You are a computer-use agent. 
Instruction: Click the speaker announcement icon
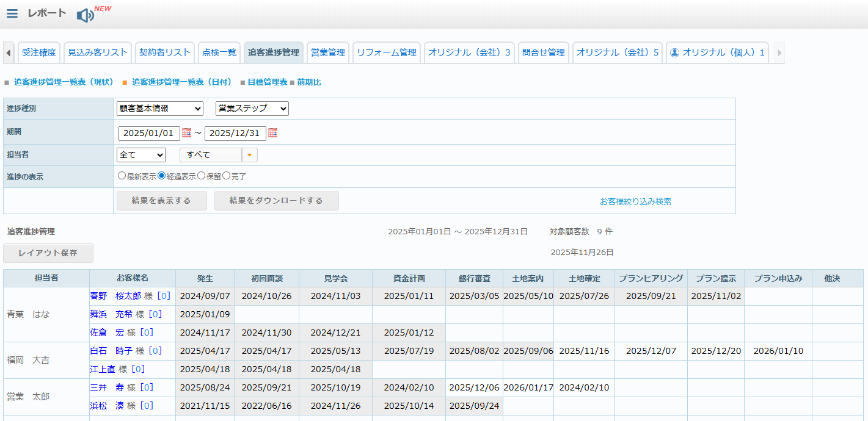pyautogui.click(x=85, y=15)
